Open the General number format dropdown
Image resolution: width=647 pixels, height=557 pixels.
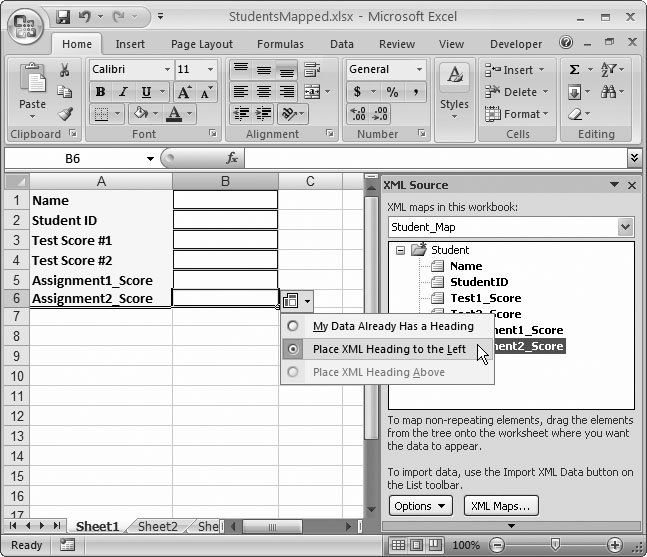point(419,70)
